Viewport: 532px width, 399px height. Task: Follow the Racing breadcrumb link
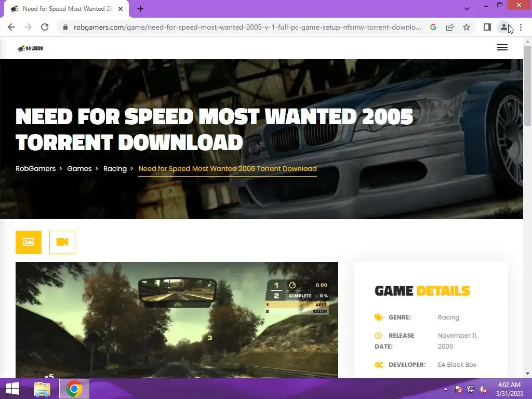pyautogui.click(x=115, y=169)
